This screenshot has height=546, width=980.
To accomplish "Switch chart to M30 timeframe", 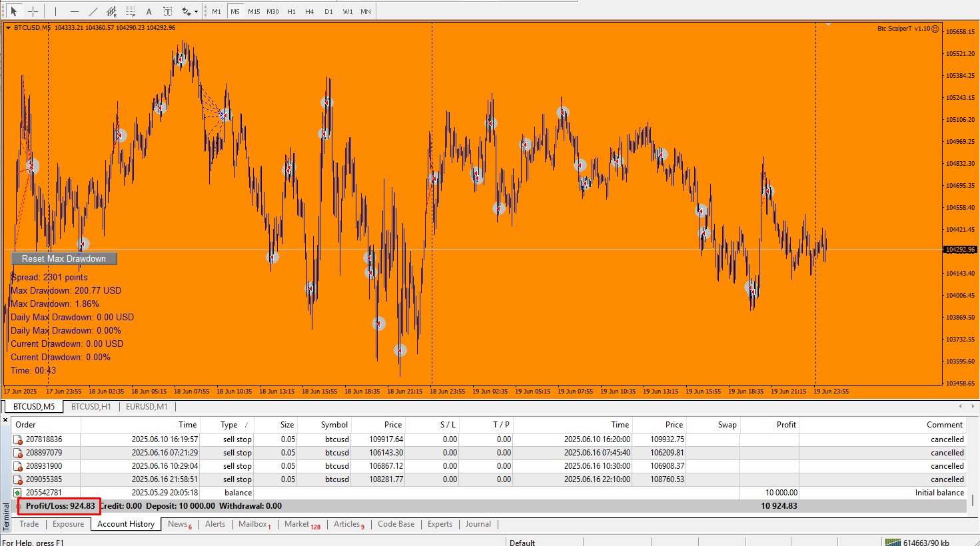I will (x=272, y=11).
